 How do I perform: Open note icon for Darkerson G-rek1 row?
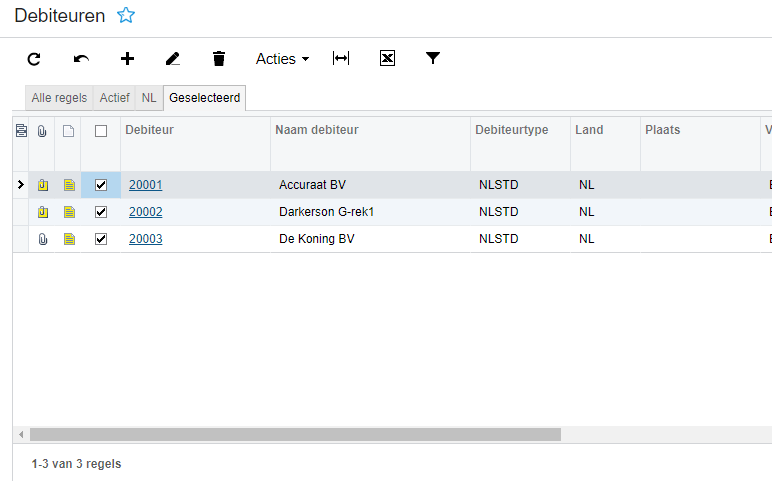(69, 212)
